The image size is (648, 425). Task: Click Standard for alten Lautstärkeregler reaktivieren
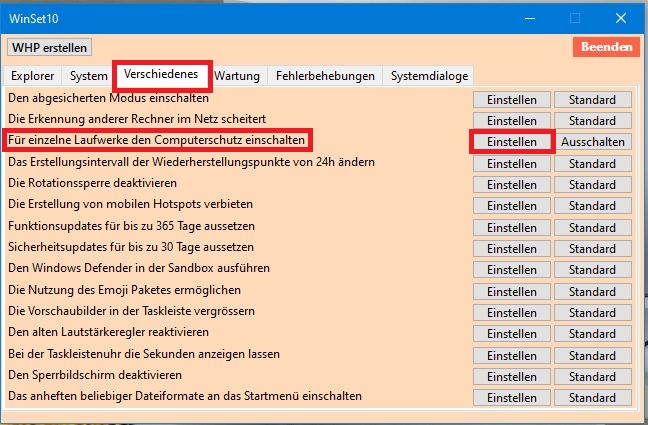click(593, 334)
